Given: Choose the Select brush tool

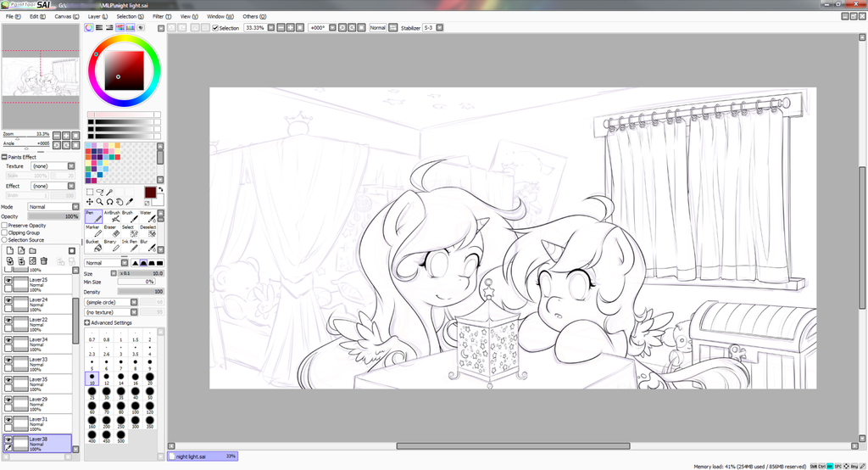Looking at the screenshot, I should pyautogui.click(x=129, y=231).
